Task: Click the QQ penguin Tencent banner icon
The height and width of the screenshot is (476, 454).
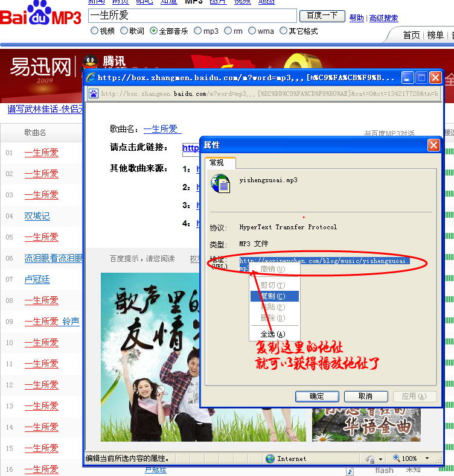Action: click(x=90, y=63)
